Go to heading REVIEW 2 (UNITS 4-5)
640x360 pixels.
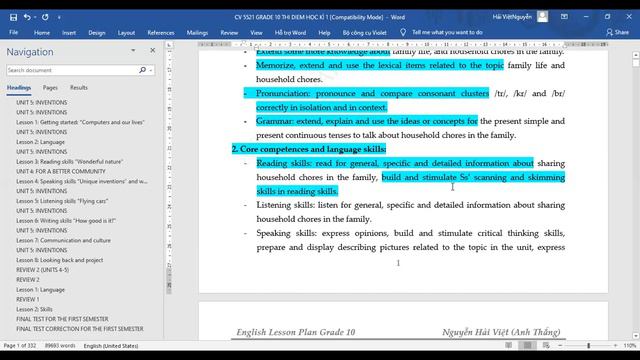[42, 270]
